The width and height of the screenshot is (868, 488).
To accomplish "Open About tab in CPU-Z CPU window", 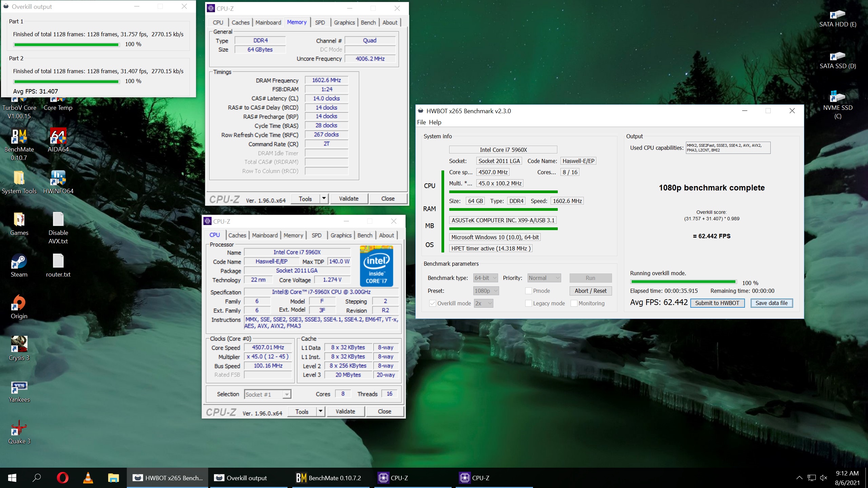I will click(x=387, y=235).
